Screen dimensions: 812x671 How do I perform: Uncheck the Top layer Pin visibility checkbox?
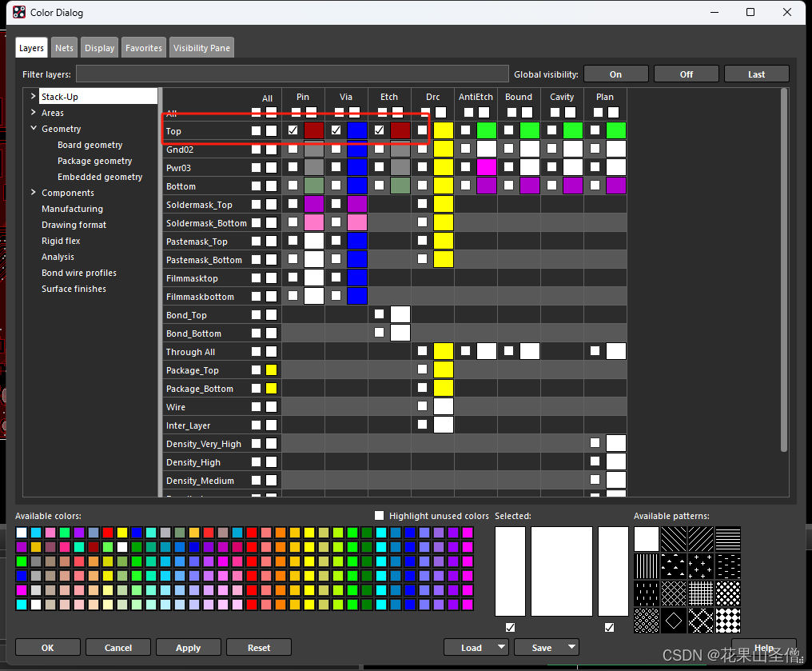point(293,130)
